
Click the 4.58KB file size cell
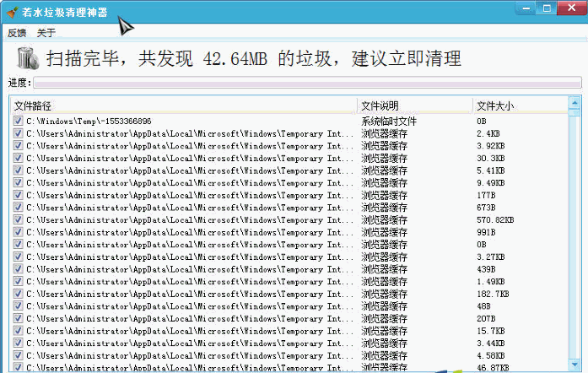[x=490, y=356]
